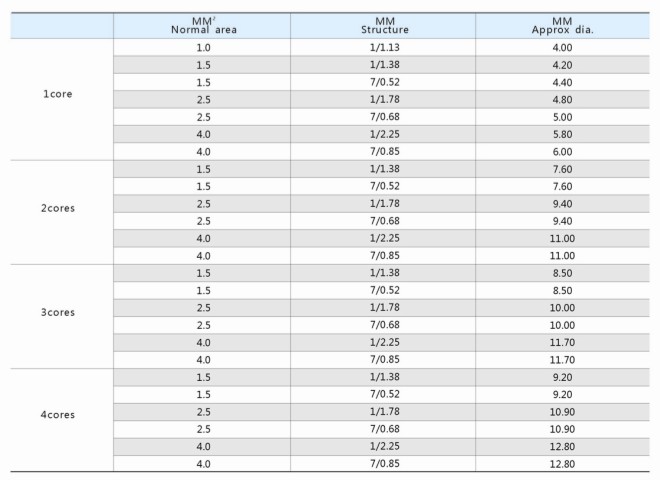
Task: Click the 11.70 diameter cell beside 1/2.25
Action: click(562, 343)
